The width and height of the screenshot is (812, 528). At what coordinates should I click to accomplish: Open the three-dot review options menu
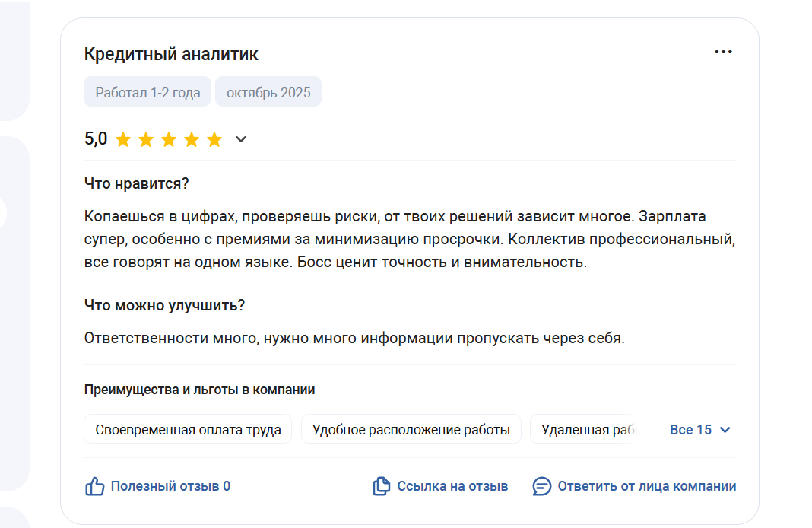pyautogui.click(x=723, y=52)
